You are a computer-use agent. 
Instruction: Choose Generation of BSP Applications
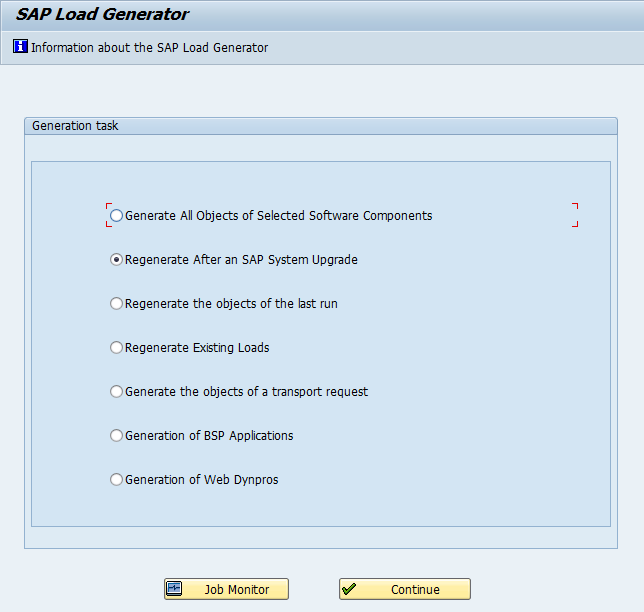coord(116,435)
